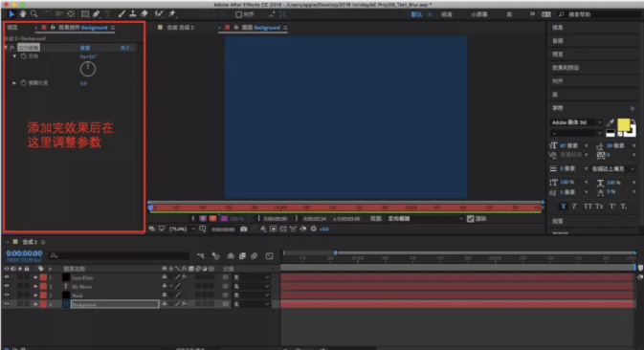
Task: Expand the 模糊长度 property triangle
Action: click(x=14, y=83)
